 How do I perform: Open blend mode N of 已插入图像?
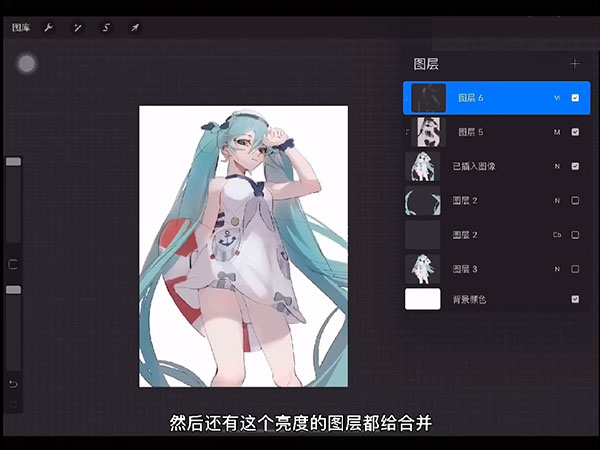point(557,166)
